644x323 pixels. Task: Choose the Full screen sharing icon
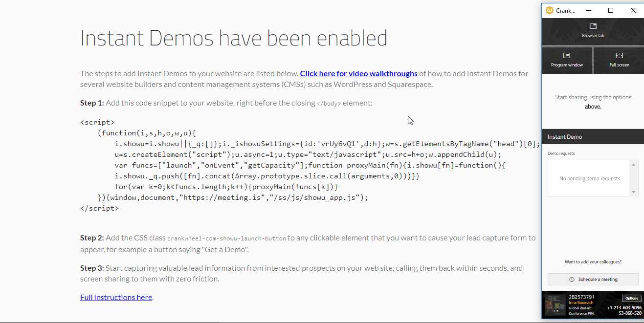[619, 56]
